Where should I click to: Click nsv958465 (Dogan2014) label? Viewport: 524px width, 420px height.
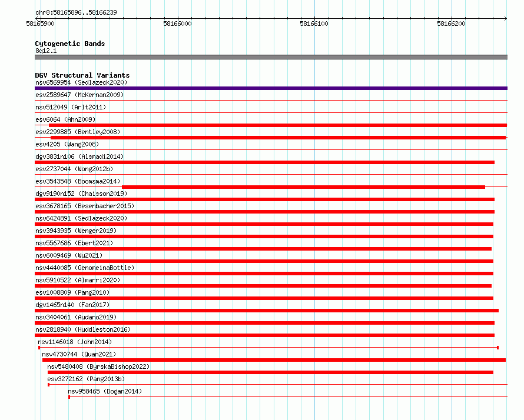click(x=105, y=391)
